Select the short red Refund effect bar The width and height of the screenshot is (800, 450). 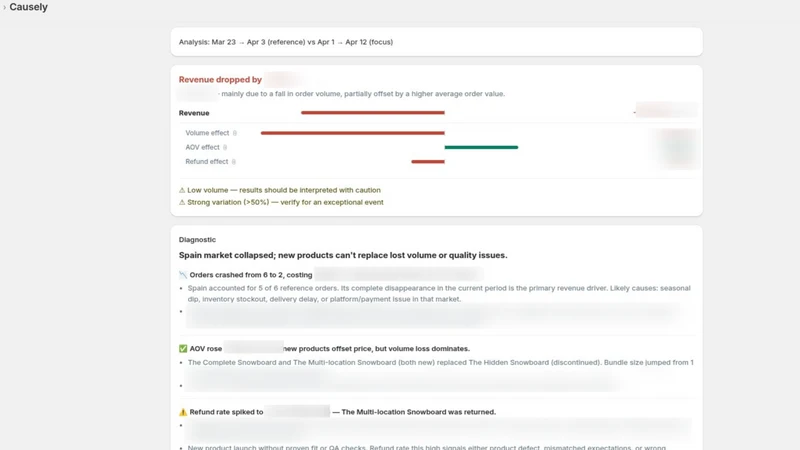tap(428, 162)
